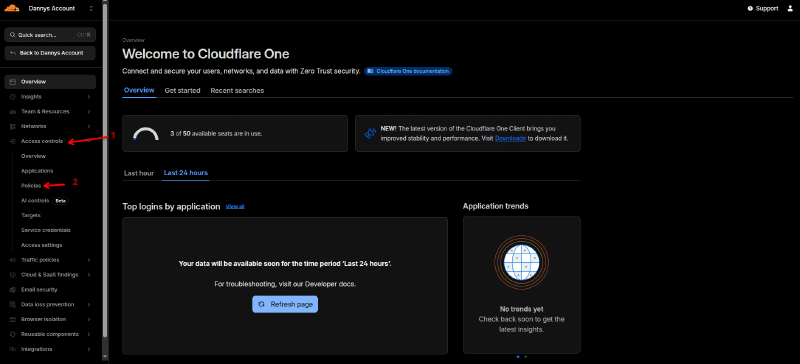Expand the Cloud & SaaS findings chevron
Image resolution: width=800 pixels, height=364 pixels.
89,275
